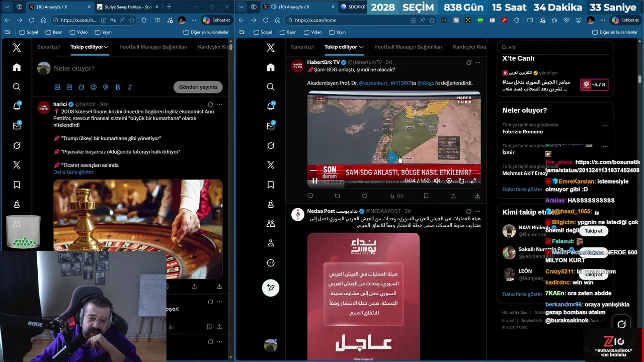644x362 pixels.
Task: Insert emoji in left window composer
Action: pos(94,87)
